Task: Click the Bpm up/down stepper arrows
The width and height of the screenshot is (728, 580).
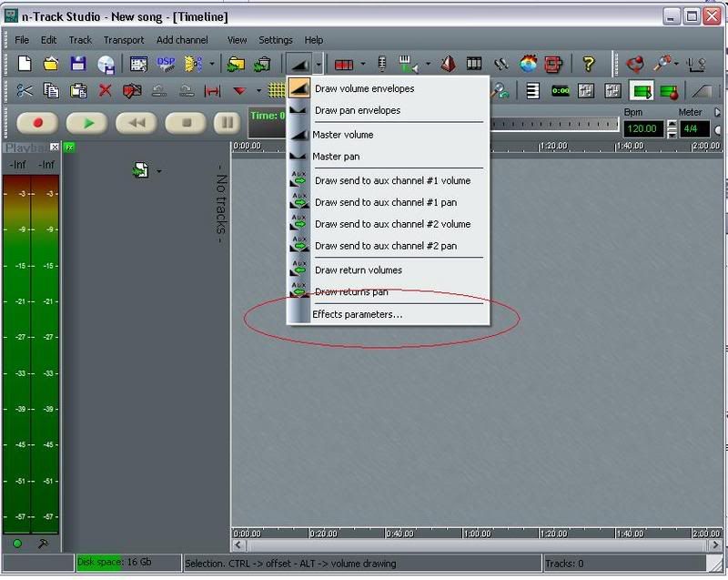Action: (672, 128)
